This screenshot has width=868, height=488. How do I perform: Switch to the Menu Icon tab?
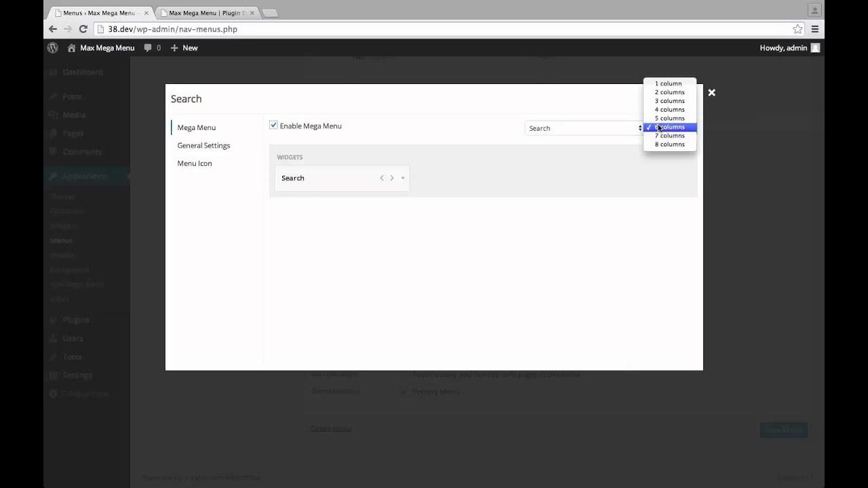195,163
